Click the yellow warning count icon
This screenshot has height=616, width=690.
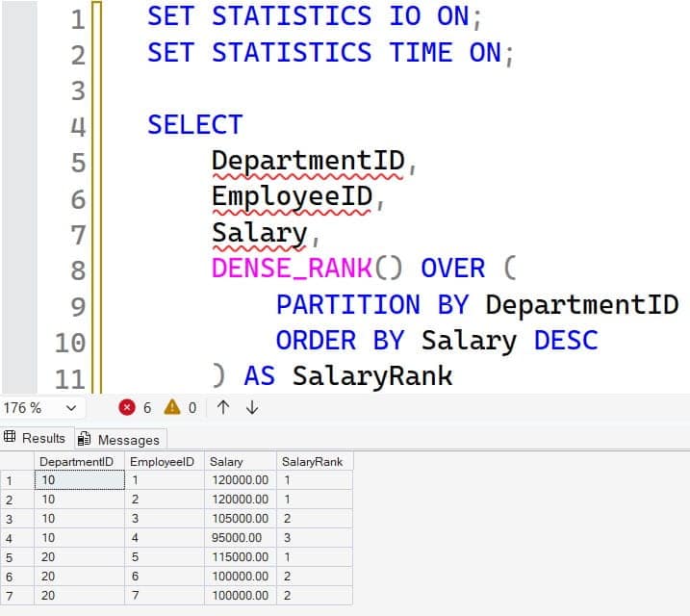(172, 407)
